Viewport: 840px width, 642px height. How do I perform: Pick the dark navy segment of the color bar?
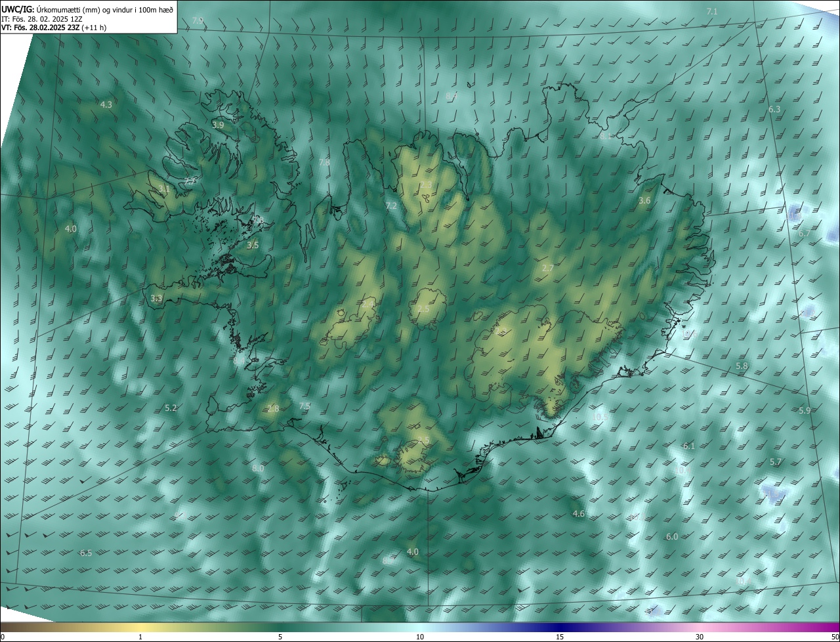(x=560, y=628)
